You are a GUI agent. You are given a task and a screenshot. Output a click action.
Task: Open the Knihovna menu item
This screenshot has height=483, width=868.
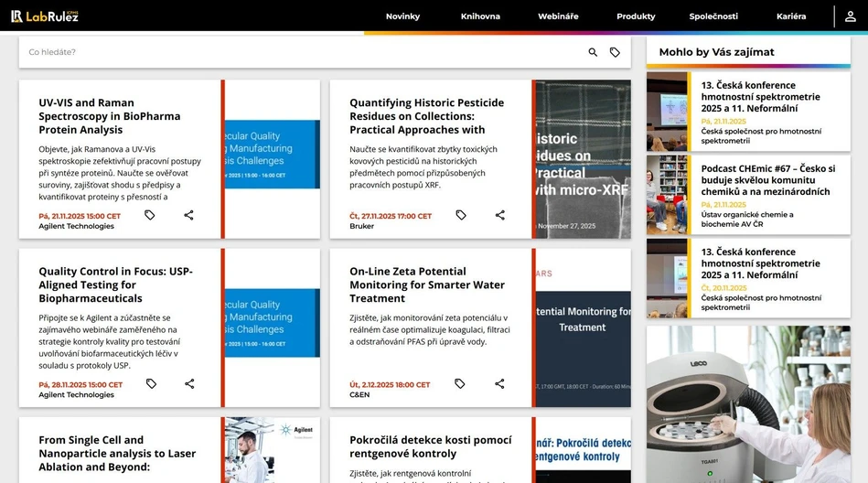point(480,16)
